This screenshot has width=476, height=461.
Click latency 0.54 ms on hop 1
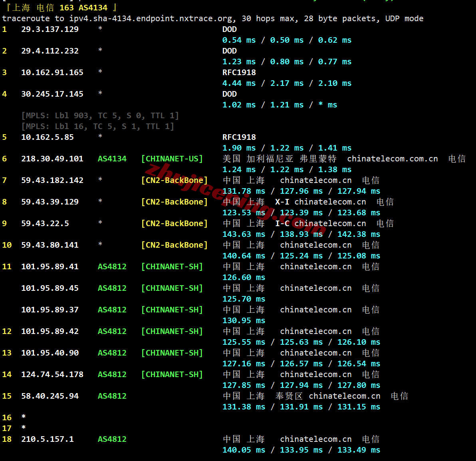(x=239, y=40)
